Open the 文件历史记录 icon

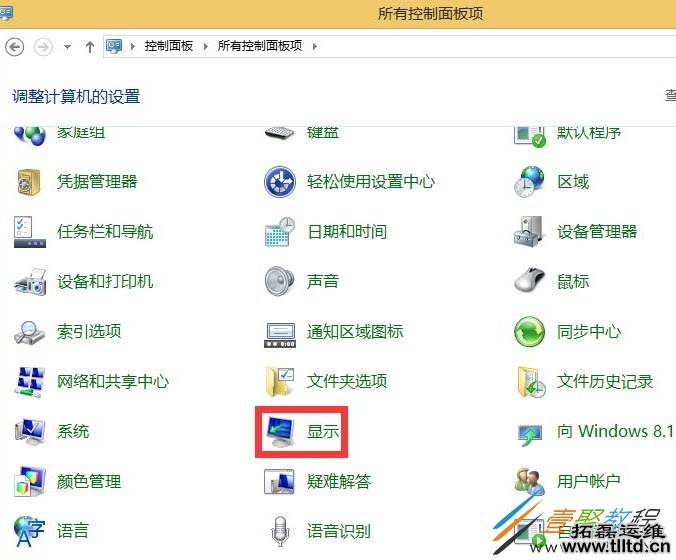click(x=531, y=382)
